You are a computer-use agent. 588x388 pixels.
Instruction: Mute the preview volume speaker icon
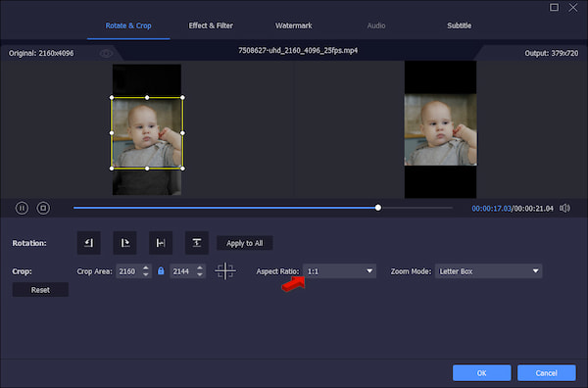tap(564, 208)
